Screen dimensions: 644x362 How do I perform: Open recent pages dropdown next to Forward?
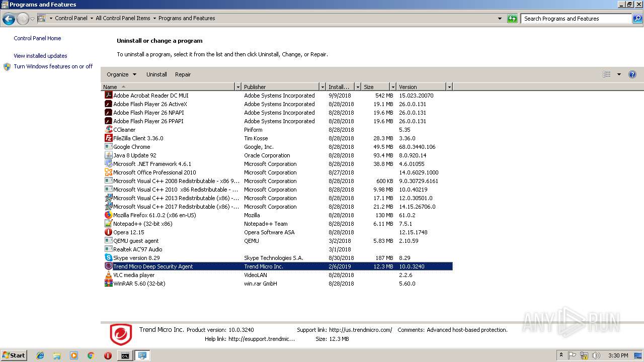click(33, 19)
